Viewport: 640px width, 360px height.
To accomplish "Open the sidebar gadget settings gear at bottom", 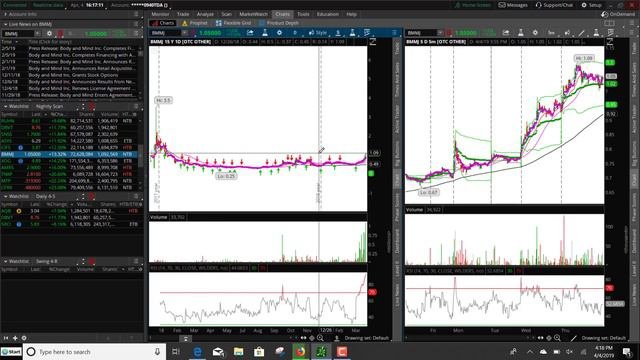I will [24, 338].
